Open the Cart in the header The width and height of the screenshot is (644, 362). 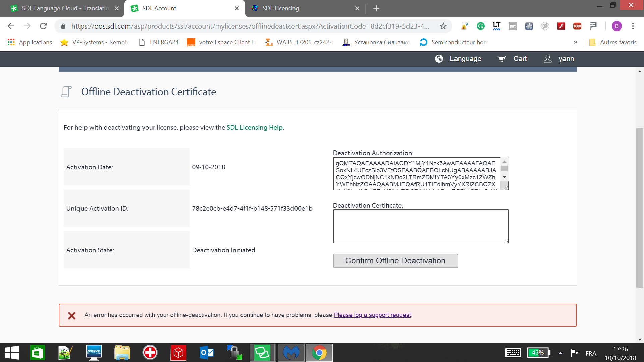(x=513, y=59)
